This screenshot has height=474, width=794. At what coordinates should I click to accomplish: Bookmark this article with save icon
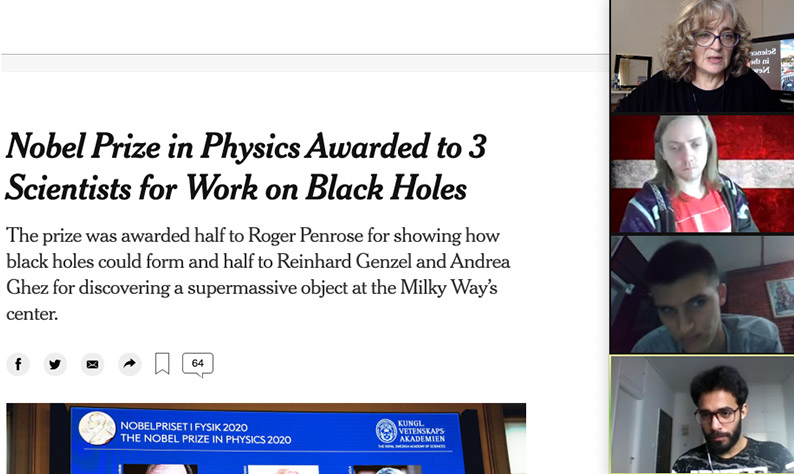(162, 364)
